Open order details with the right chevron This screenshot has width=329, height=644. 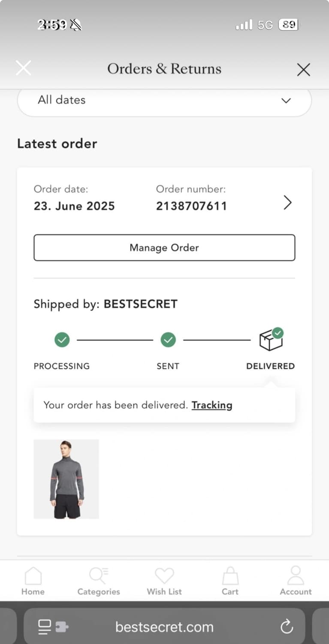pos(287,202)
